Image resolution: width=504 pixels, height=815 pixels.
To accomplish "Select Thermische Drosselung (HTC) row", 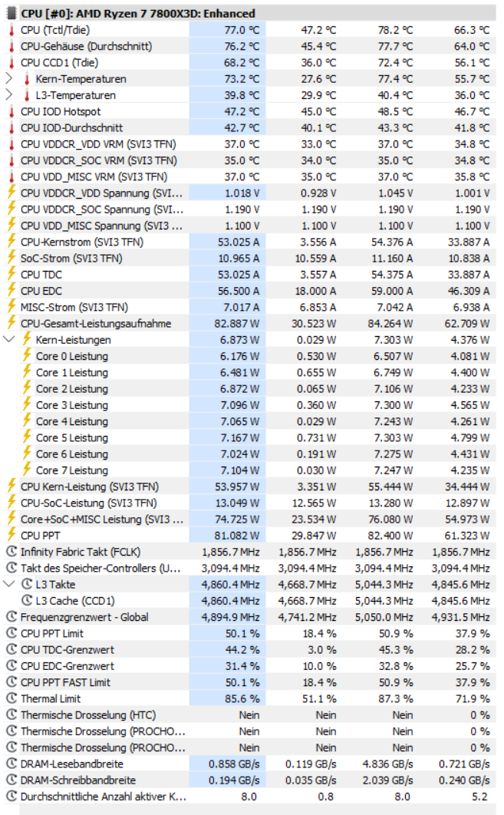I will click(x=250, y=714).
